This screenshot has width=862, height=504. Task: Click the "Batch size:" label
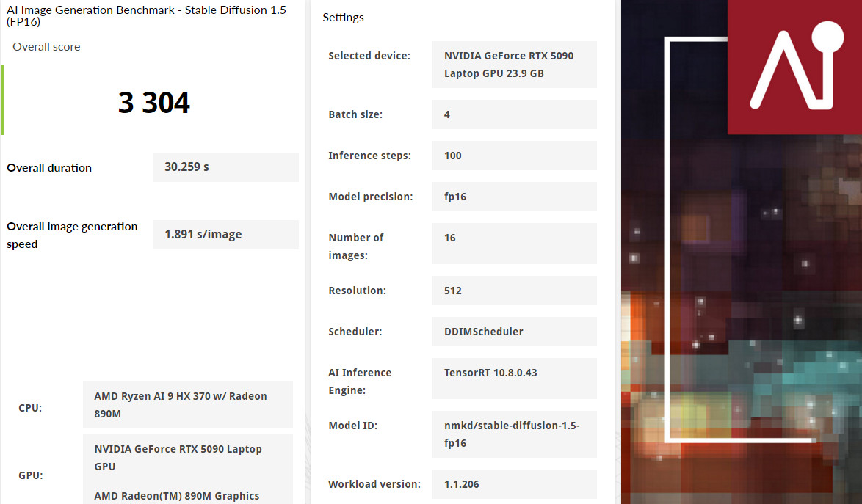pos(355,114)
